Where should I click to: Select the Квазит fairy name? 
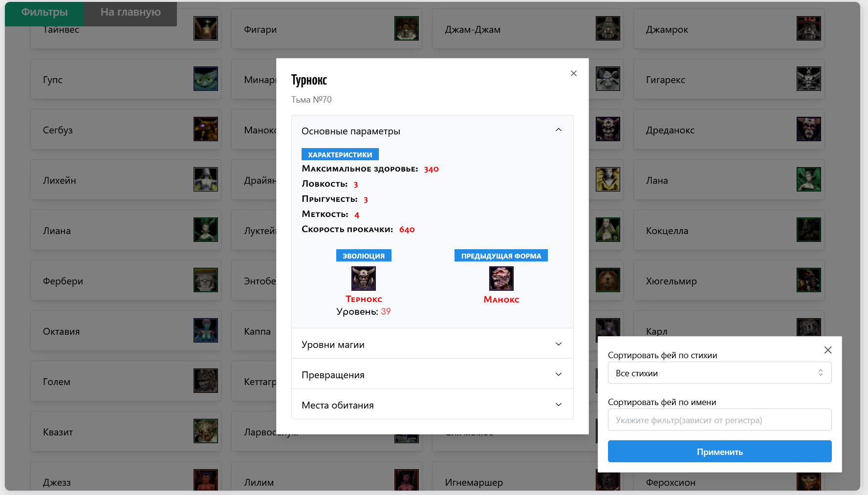(58, 432)
